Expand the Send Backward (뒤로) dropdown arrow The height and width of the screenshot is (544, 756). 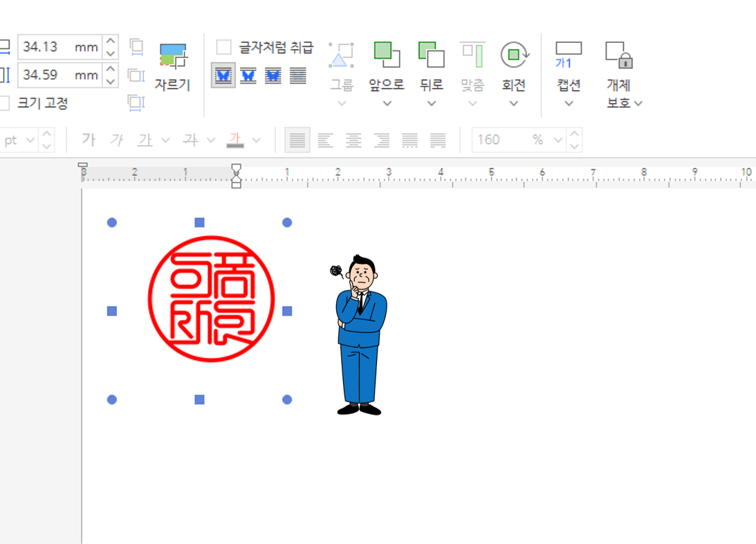432,103
